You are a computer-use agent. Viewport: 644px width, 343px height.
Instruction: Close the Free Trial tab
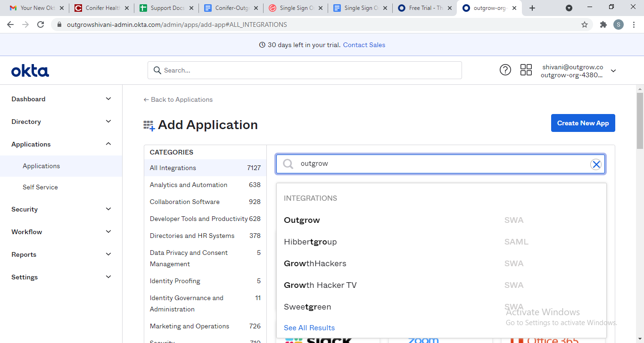click(450, 8)
